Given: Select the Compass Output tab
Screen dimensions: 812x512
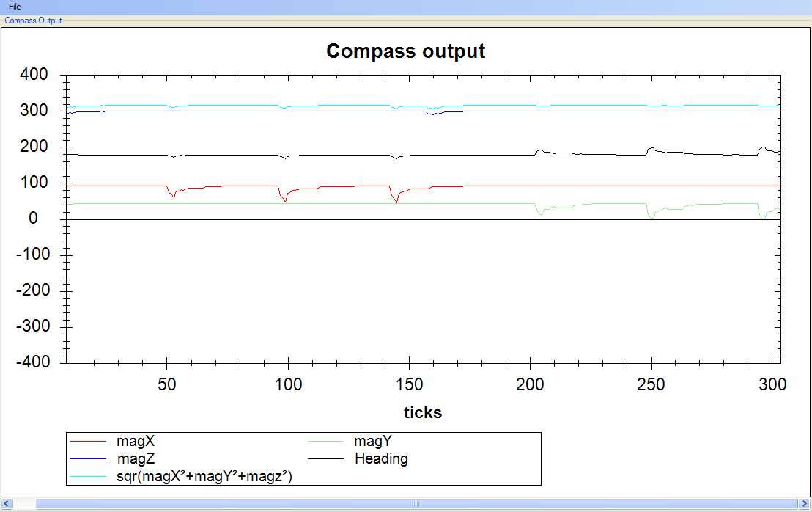Looking at the screenshot, I should click(x=33, y=21).
